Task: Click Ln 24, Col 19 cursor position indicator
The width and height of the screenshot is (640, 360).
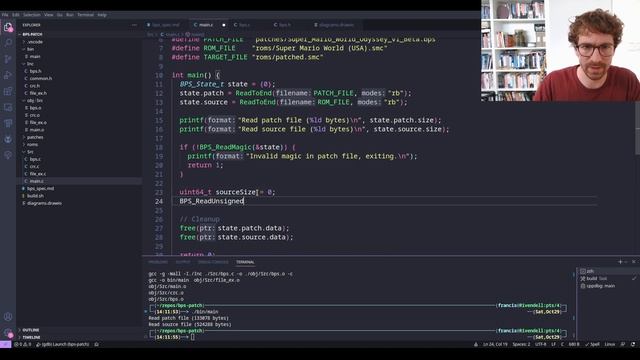Action: pyautogui.click(x=495, y=344)
